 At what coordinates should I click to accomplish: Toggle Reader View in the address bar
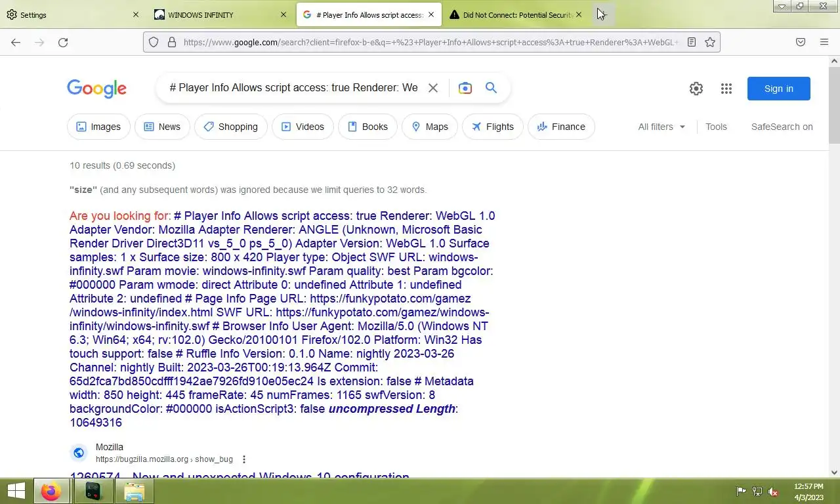tap(692, 42)
